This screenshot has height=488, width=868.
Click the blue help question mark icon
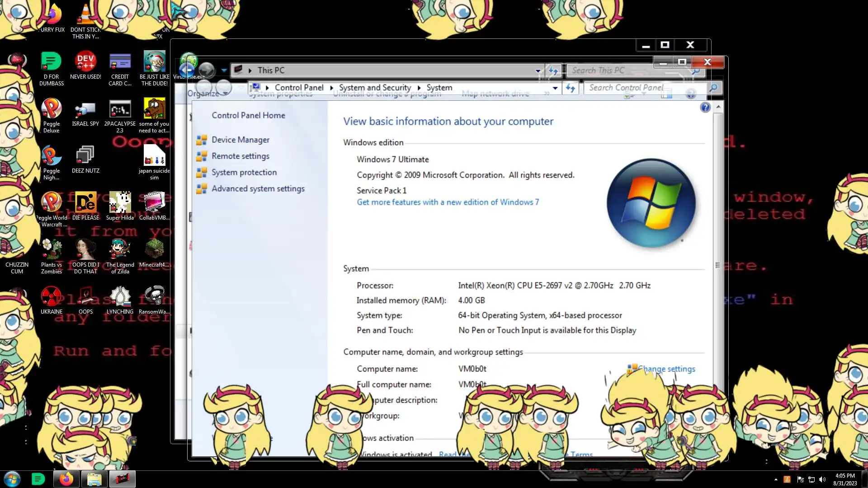click(x=705, y=108)
